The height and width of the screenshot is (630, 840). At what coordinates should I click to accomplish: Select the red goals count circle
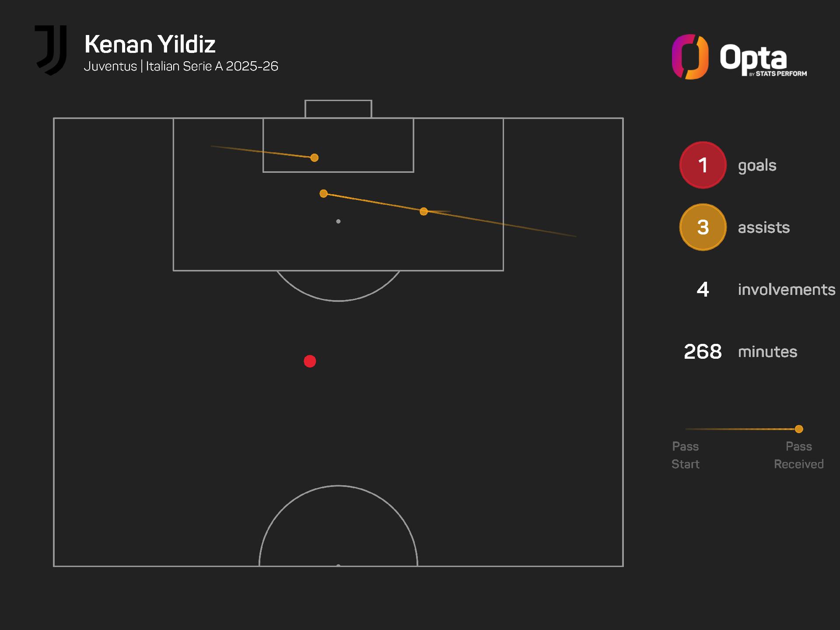[x=703, y=165]
